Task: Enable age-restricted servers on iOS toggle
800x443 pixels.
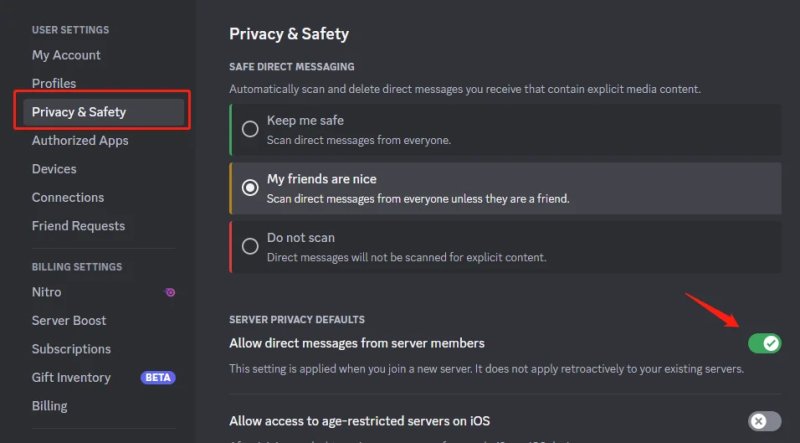Action: pyautogui.click(x=764, y=421)
